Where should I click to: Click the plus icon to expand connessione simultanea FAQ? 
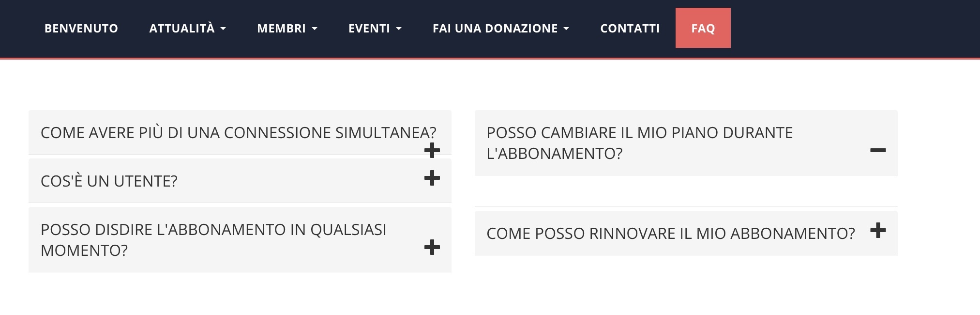click(x=432, y=151)
